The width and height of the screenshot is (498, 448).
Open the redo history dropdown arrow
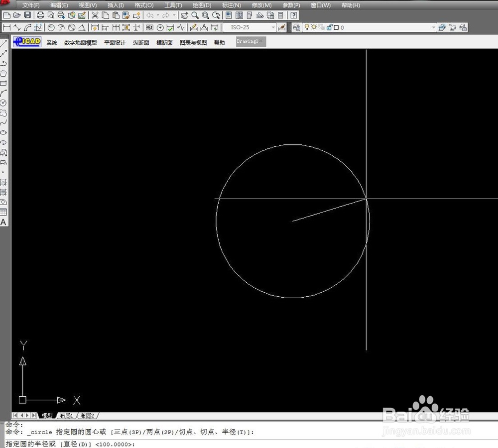pyautogui.click(x=174, y=15)
